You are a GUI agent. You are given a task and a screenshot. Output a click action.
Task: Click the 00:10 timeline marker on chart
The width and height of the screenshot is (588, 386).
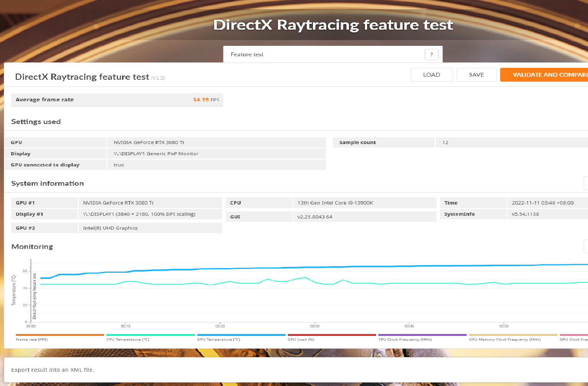(125, 326)
